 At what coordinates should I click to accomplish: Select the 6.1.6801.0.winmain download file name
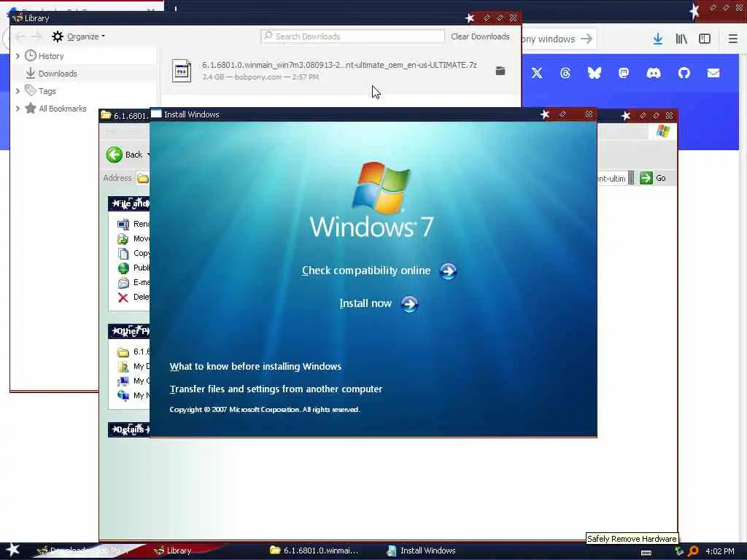[339, 65]
